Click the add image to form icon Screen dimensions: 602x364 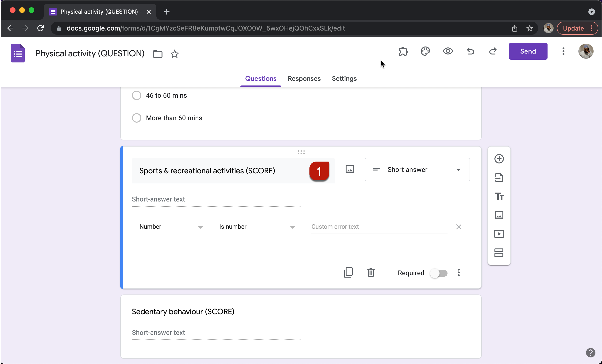click(x=499, y=215)
